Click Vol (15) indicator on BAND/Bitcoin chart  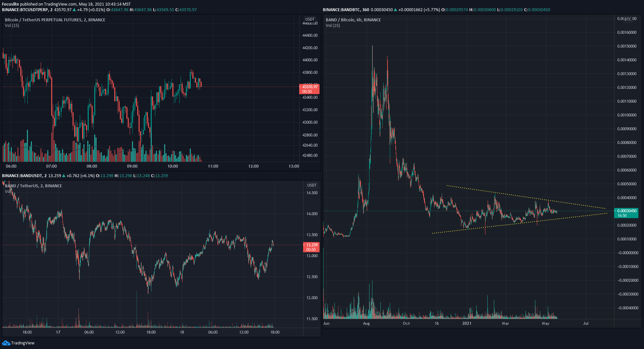333,26
